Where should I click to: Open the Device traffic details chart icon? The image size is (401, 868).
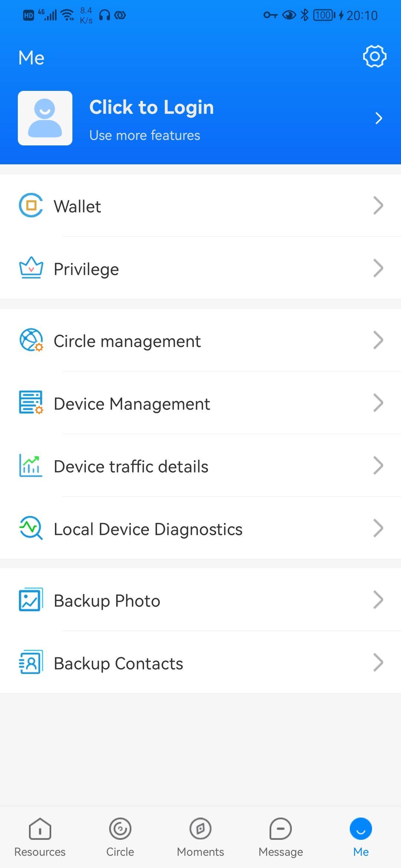click(31, 466)
